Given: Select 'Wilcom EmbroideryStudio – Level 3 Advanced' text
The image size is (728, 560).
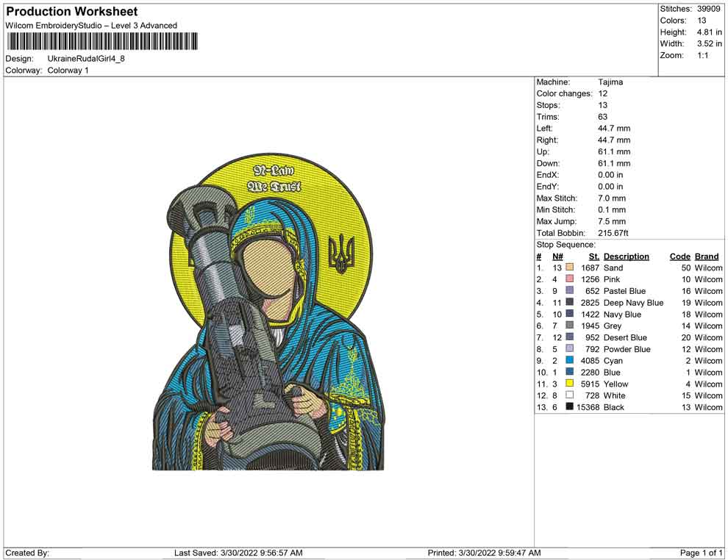Looking at the screenshot, I should click(x=91, y=26).
